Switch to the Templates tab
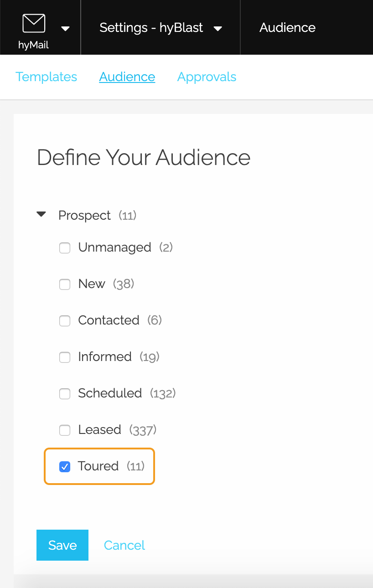This screenshot has width=373, height=588. click(47, 77)
